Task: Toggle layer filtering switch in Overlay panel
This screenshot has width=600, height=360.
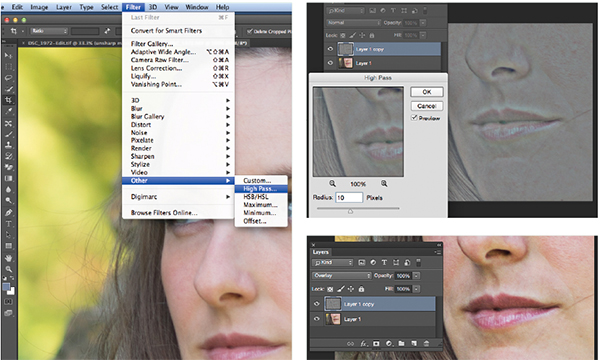Action: [x=418, y=262]
